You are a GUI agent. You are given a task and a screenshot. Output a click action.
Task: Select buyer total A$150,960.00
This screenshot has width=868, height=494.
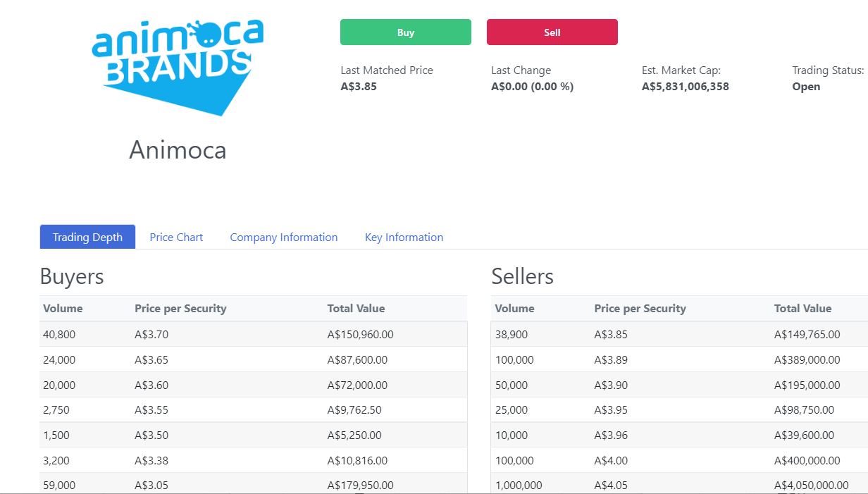click(361, 335)
